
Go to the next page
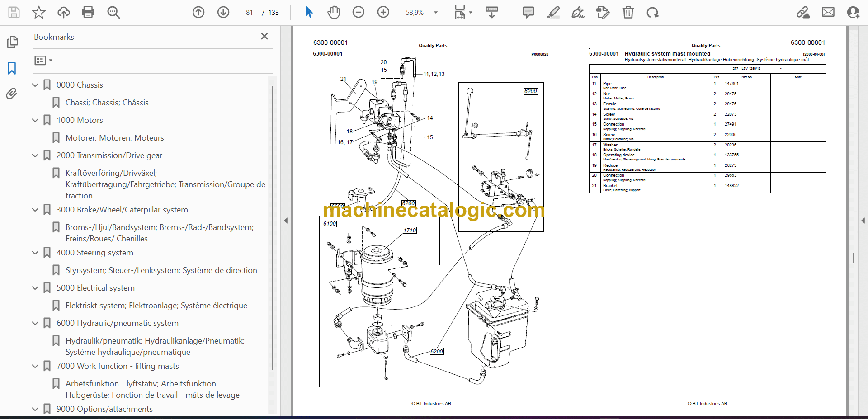(x=223, y=12)
